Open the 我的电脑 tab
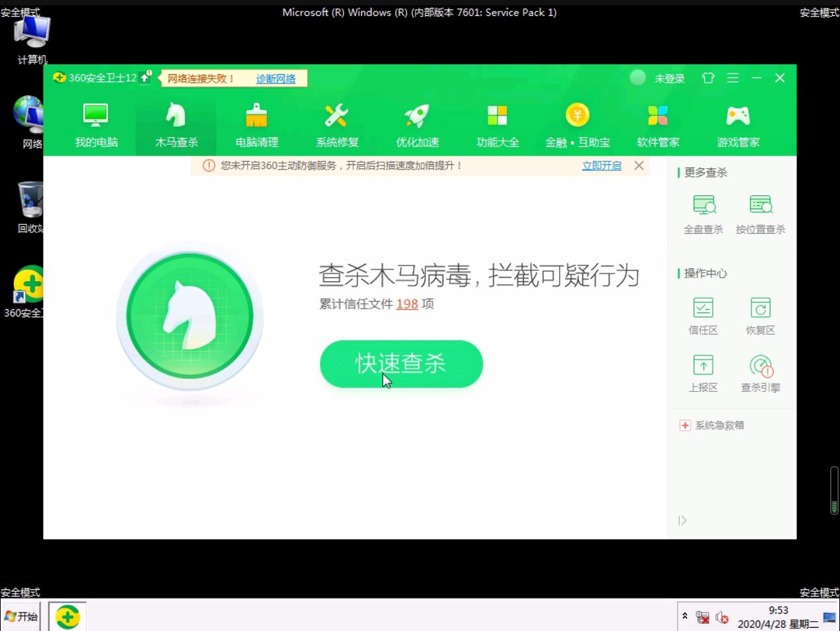Screen dimensions: 840x631 (96, 125)
